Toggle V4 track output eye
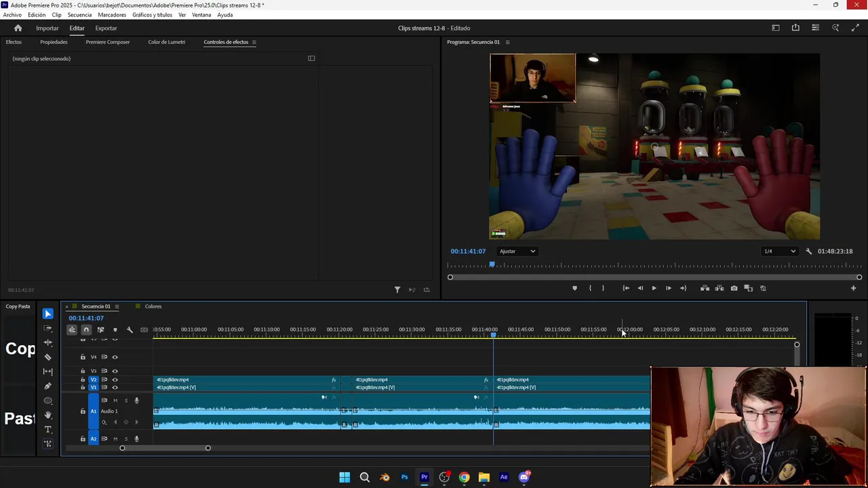868x488 pixels. point(115,357)
